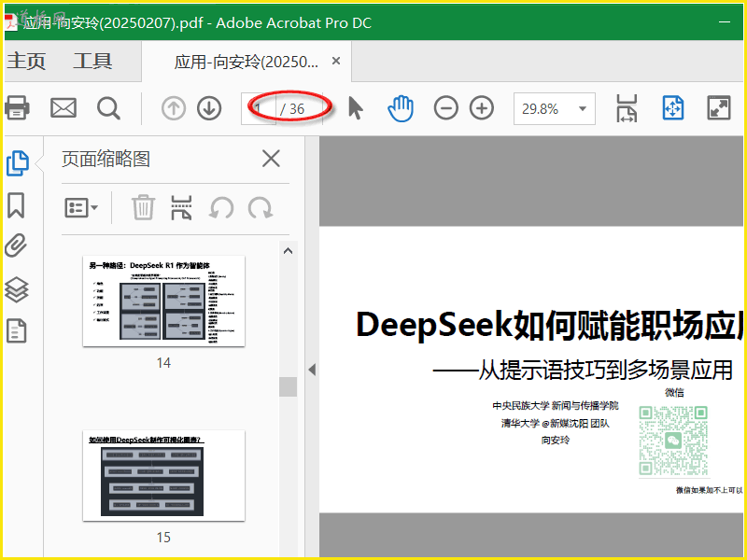Open Page Thumbnails sidebar icon
This screenshot has height=560, width=747.
18,163
